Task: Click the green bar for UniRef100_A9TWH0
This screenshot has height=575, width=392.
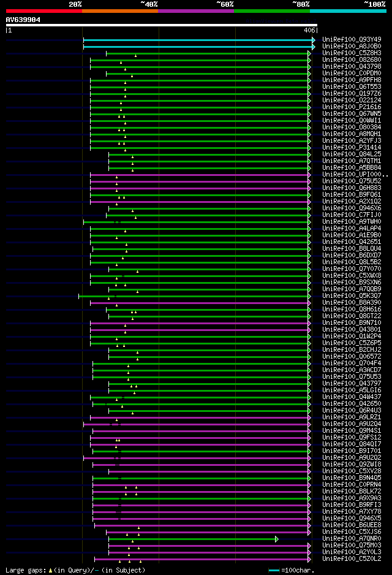Action: coord(196,223)
